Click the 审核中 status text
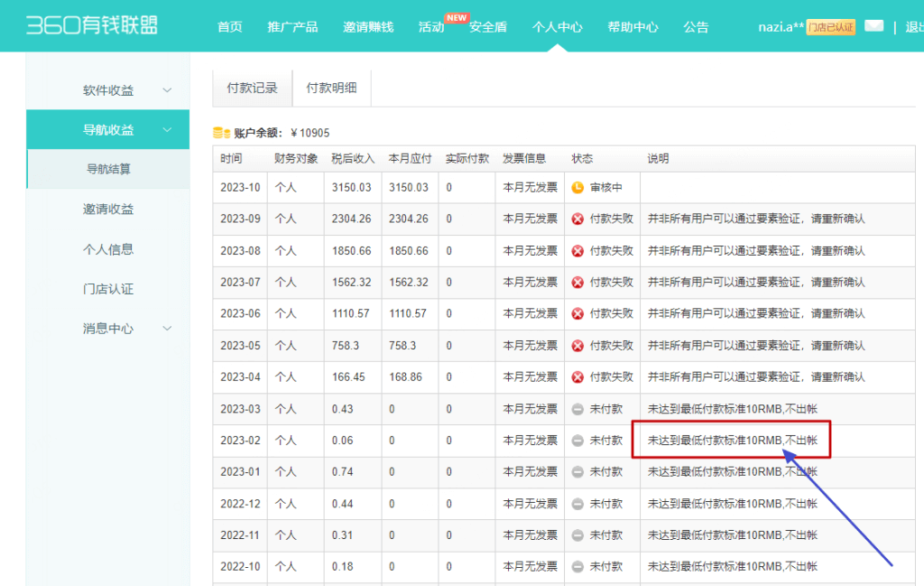The width and height of the screenshot is (924, 586). tap(606, 188)
